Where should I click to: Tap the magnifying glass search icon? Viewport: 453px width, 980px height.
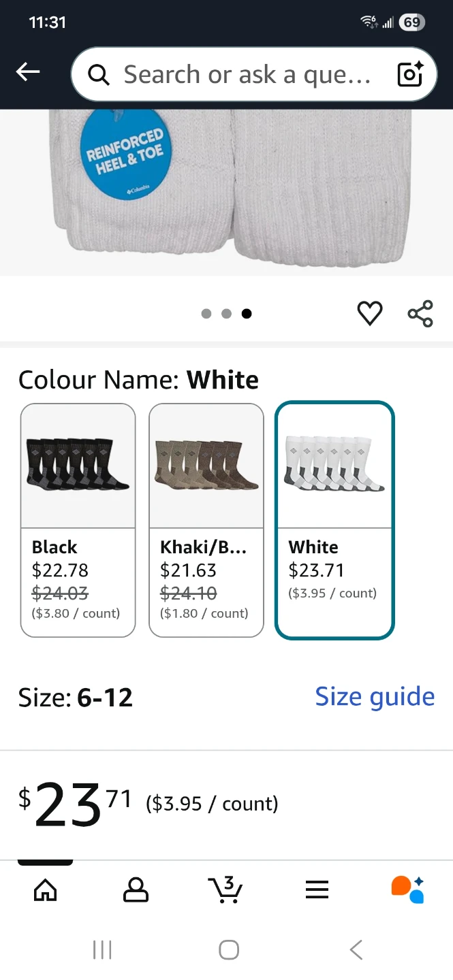tap(99, 75)
